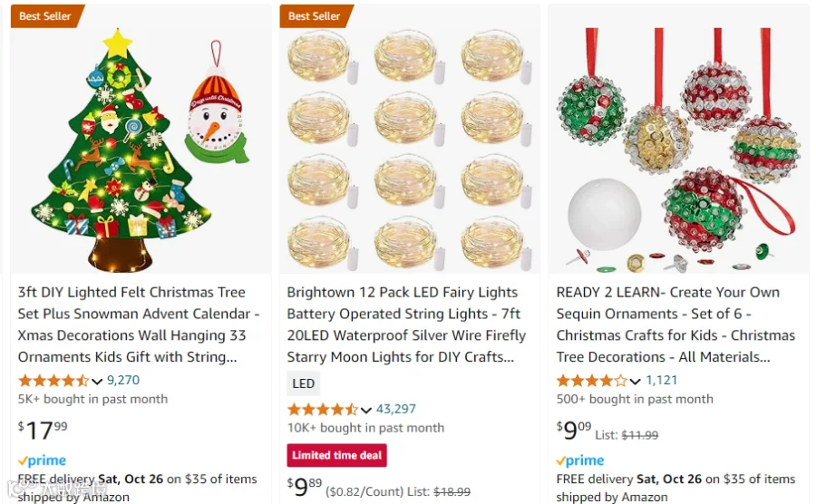Click the star rating of READY 2 LEARN ornaments
This screenshot has width=816, height=504.
[x=592, y=381]
